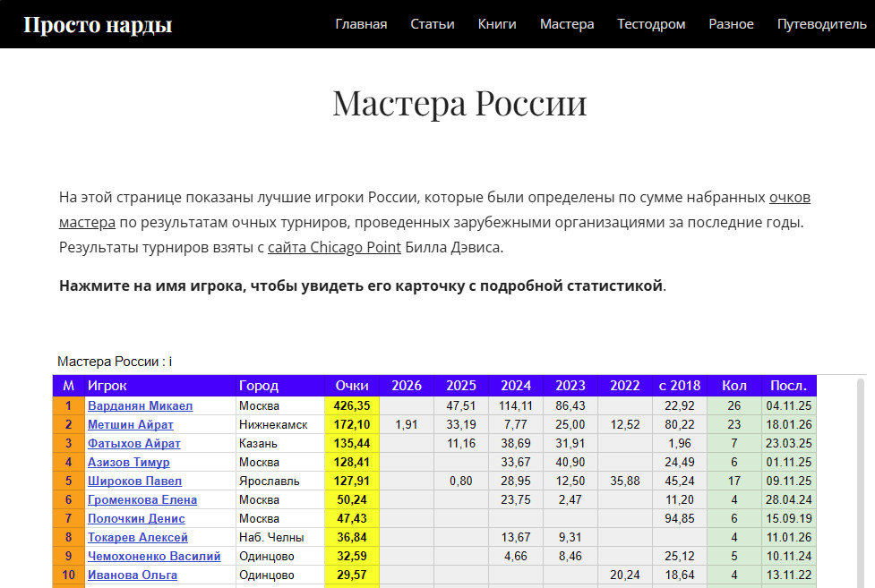The height and width of the screenshot is (588, 875).
Task: Open the Путеводитель section
Action: pyautogui.click(x=821, y=24)
